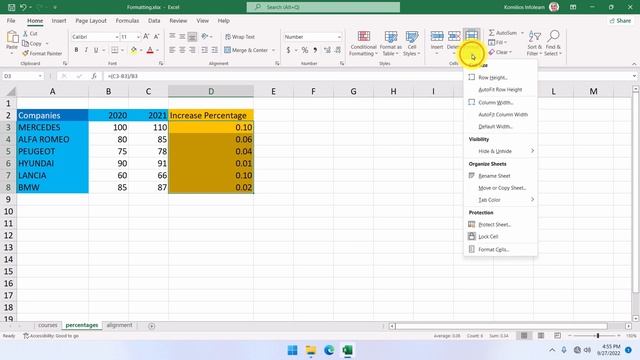Click Merge & Center
Viewport: 640px width, 360px height.
(x=246, y=50)
